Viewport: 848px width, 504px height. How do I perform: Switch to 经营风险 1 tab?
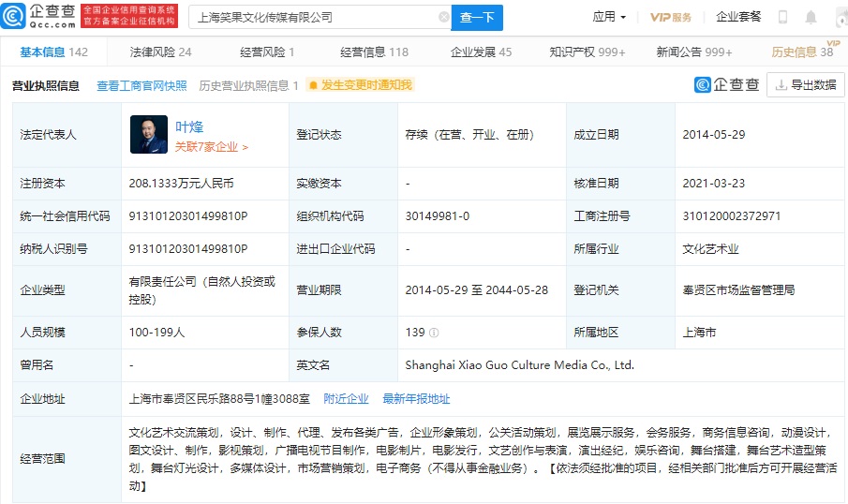(x=267, y=52)
